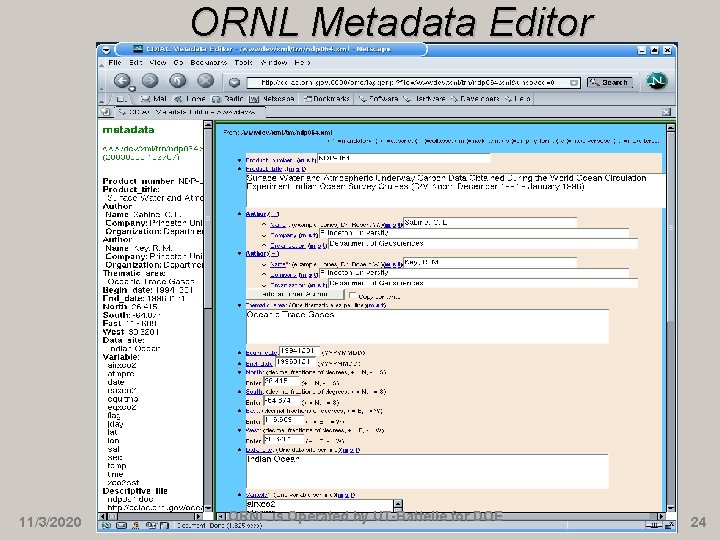Viewport: 720px width, 540px height.
Task: Click the add another Author button
Action: (295, 294)
